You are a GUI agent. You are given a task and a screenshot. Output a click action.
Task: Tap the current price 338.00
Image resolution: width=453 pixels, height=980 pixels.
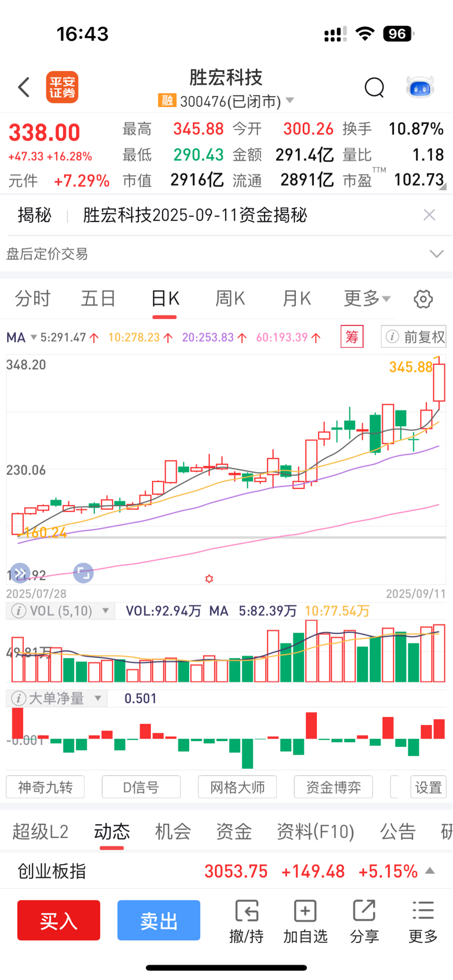click(44, 133)
